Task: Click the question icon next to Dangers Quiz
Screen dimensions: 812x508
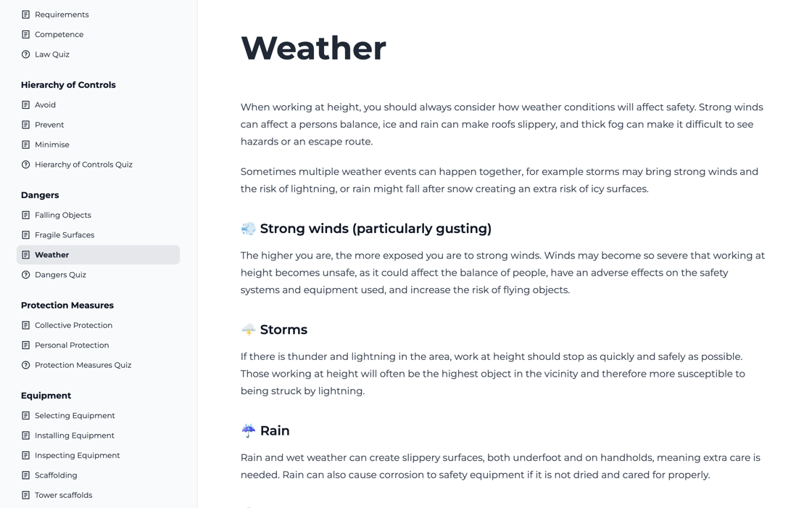Action: (x=25, y=275)
